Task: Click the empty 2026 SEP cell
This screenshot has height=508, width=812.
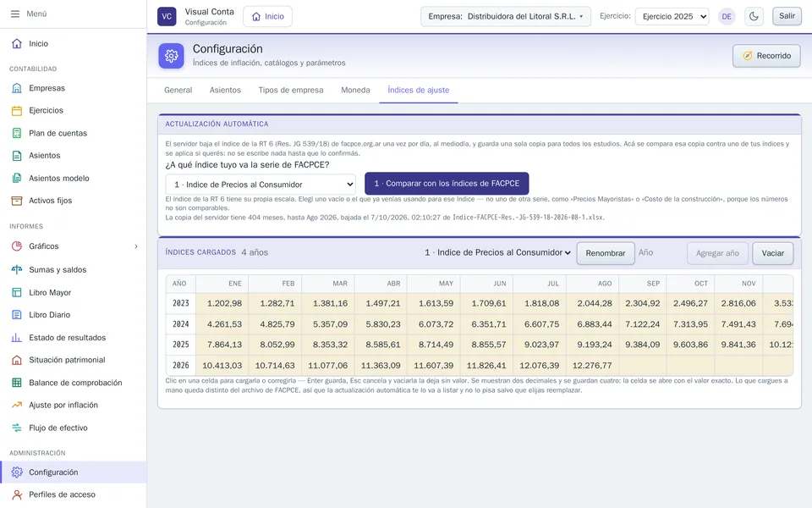Action: pyautogui.click(x=642, y=366)
